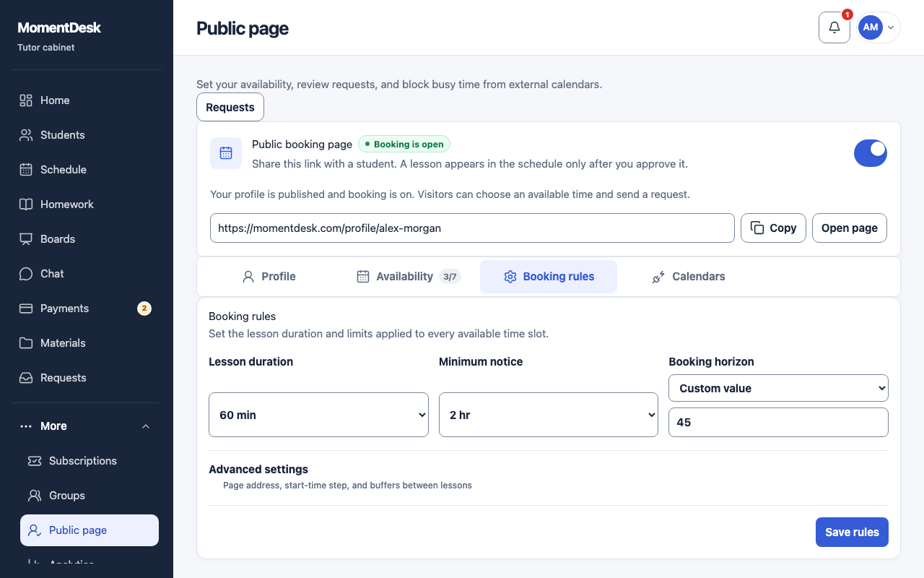Click the Materials folder icon
Viewport: 924px width, 578px height.
(x=26, y=343)
